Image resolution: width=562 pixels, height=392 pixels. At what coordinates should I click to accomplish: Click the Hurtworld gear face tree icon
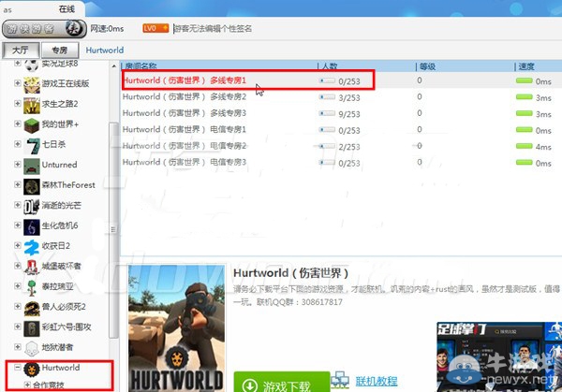coord(32,370)
